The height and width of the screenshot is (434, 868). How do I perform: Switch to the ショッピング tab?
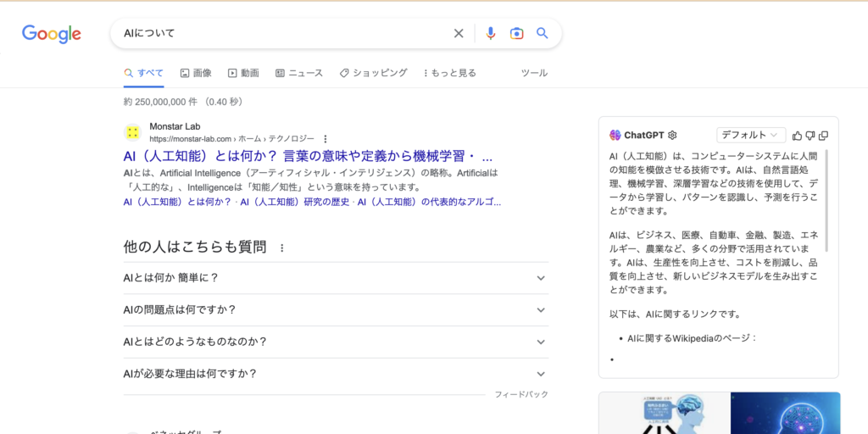click(x=373, y=73)
